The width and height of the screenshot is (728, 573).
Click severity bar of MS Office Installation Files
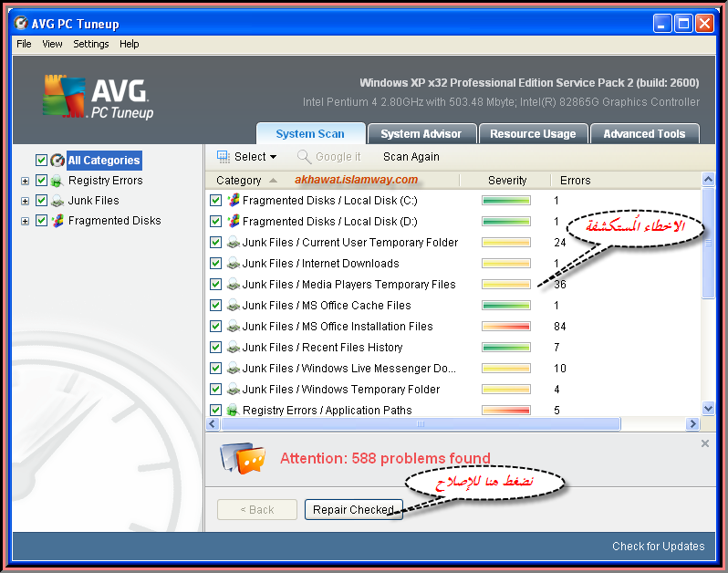click(506, 327)
